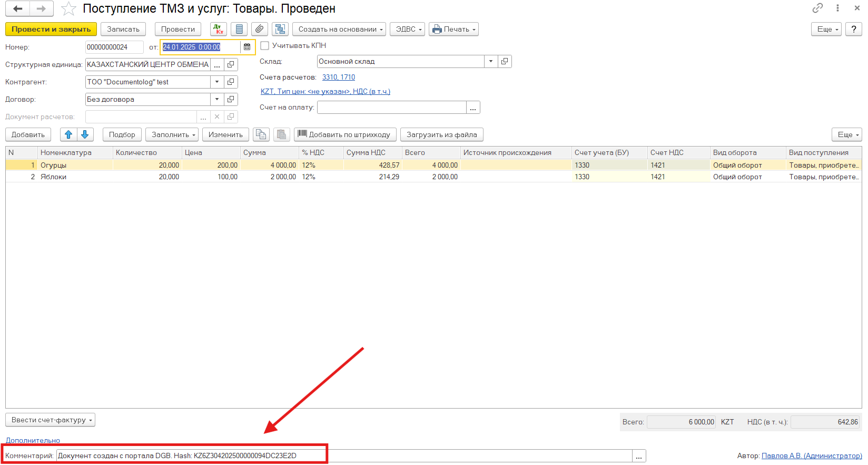Click the Счет на оплату field

pyautogui.click(x=392, y=107)
